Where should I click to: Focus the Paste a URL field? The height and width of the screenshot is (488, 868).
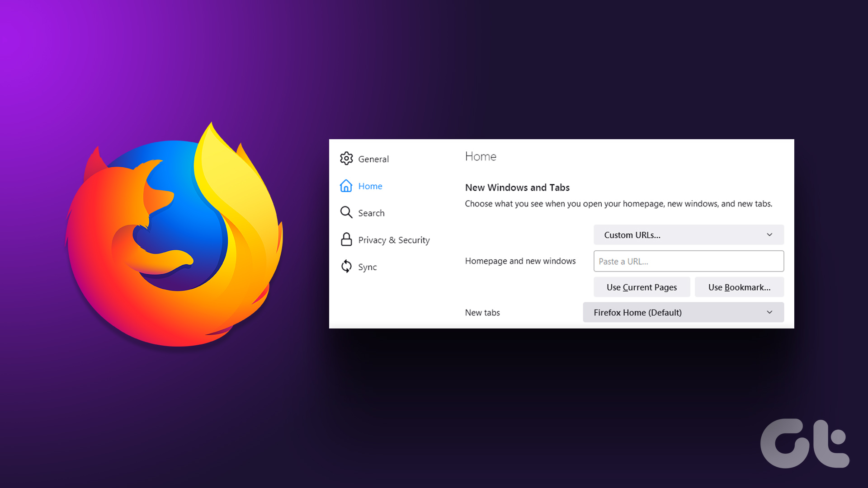[688, 261]
